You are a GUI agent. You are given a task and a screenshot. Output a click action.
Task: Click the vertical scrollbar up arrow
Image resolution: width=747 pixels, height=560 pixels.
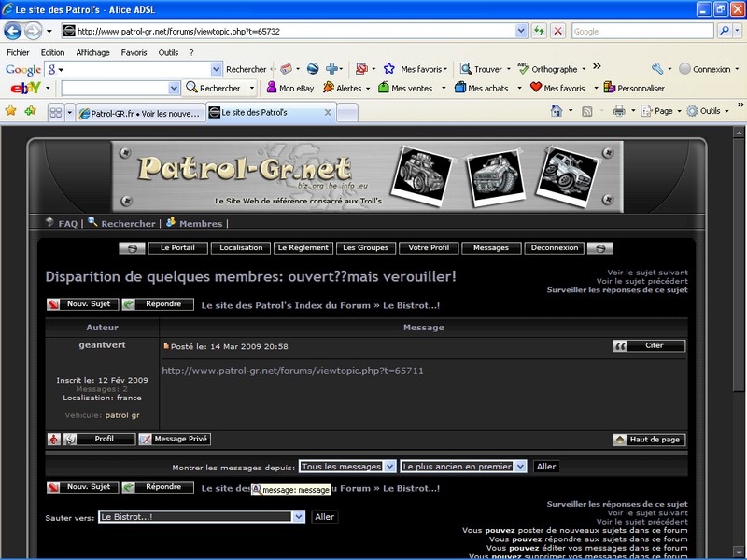coord(739,133)
